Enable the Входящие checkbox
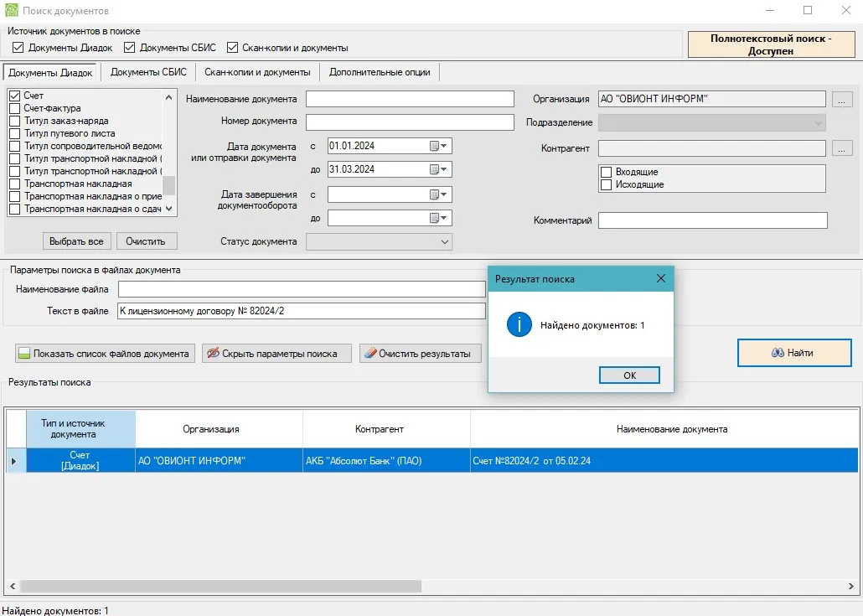Viewport: 863px width, 616px height. pyautogui.click(x=607, y=172)
